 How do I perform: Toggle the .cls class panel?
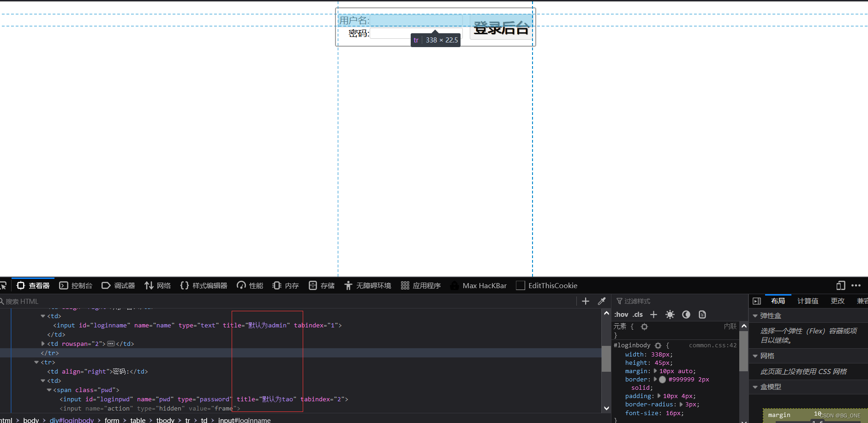(x=638, y=314)
